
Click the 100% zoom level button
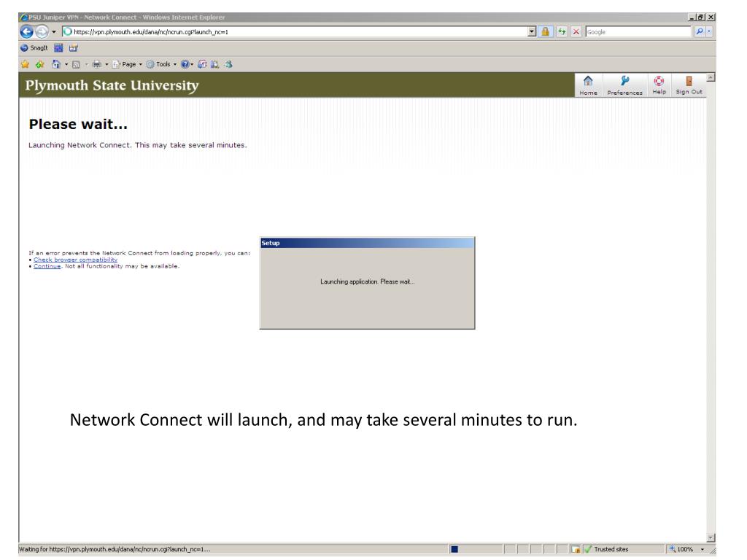[682, 549]
